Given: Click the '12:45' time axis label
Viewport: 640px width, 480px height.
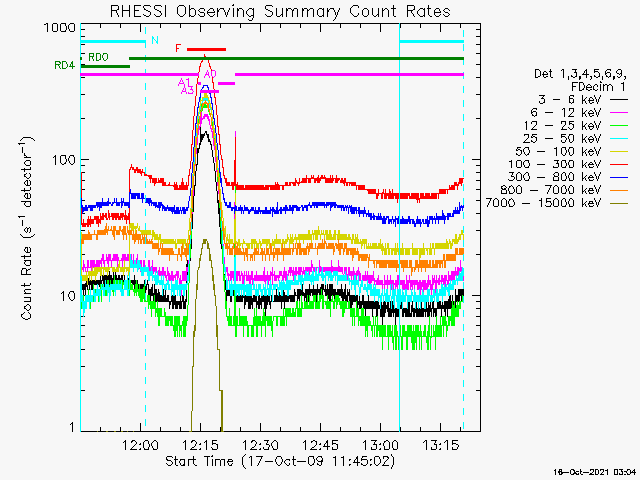Looking at the screenshot, I should (320, 445).
